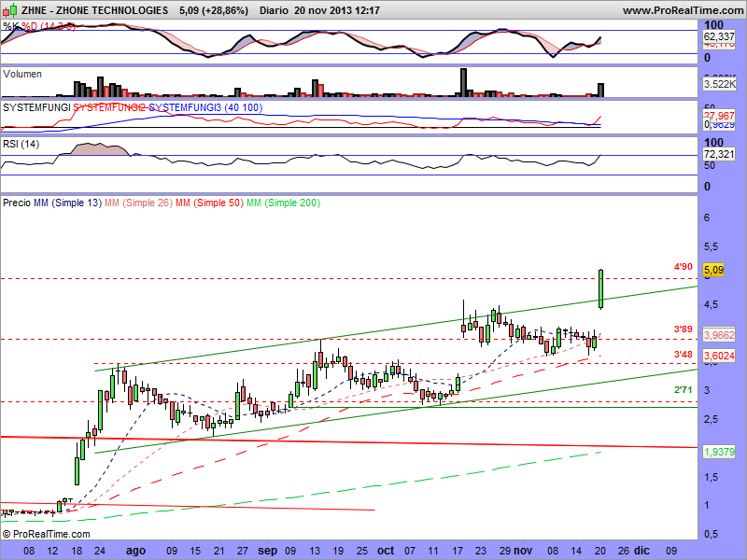Click the date axis label 26
Screen dimensions: 747x560
point(624,551)
